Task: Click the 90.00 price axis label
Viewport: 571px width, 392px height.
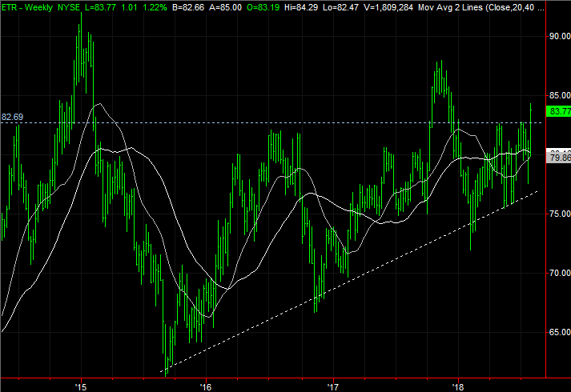Action: 560,36
